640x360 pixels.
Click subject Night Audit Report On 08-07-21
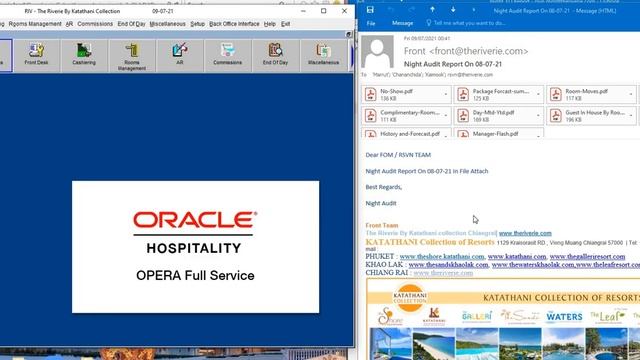(x=453, y=64)
